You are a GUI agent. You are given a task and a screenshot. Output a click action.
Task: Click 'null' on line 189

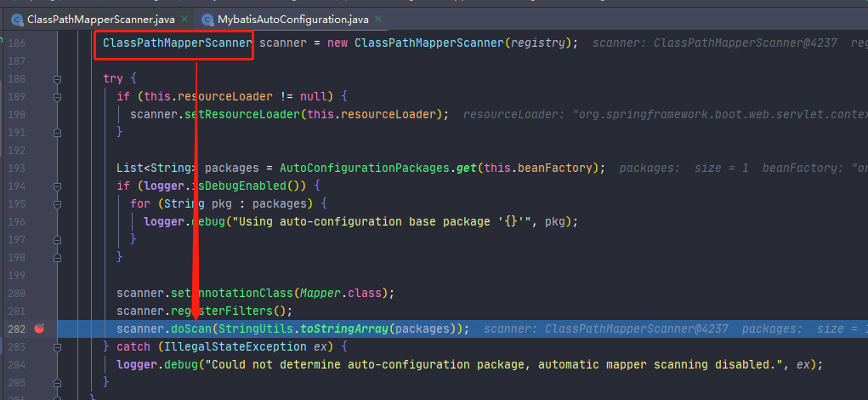(x=314, y=96)
